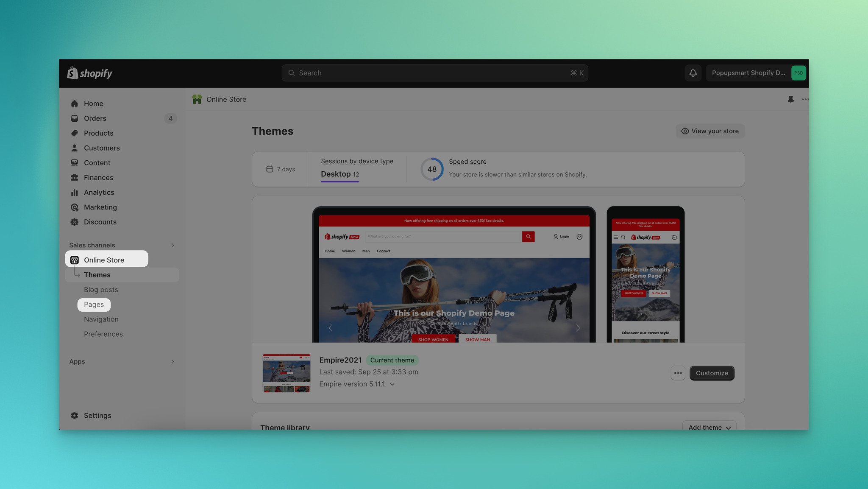Click the Content sidebar link
868x489 pixels.
click(97, 163)
